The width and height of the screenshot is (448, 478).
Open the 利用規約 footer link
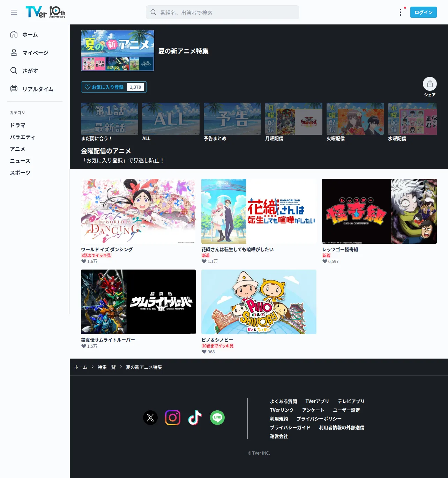(279, 419)
